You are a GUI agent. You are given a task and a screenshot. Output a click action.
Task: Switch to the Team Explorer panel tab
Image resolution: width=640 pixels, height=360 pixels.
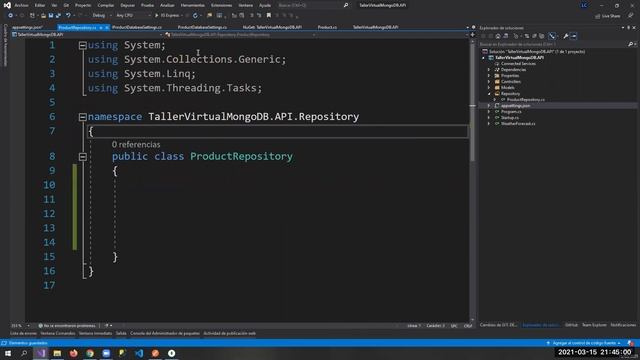pyautogui.click(x=594, y=325)
